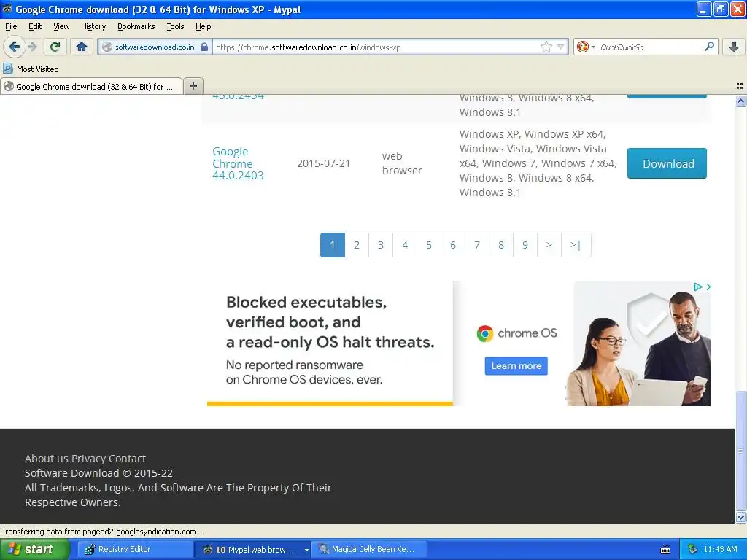Image resolution: width=747 pixels, height=560 pixels.
Task: Go to page 8 of results
Action: click(500, 245)
